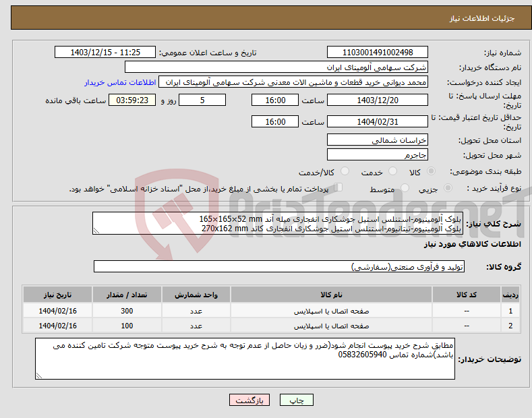The width and height of the screenshot is (532, 418).
Task: Click the unit عدد in row 1
Action: [x=196, y=311]
